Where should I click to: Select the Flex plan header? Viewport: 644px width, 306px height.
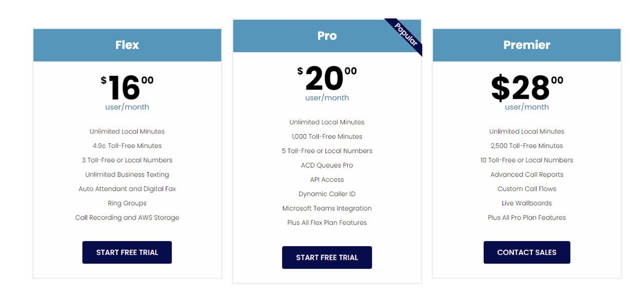(127, 45)
